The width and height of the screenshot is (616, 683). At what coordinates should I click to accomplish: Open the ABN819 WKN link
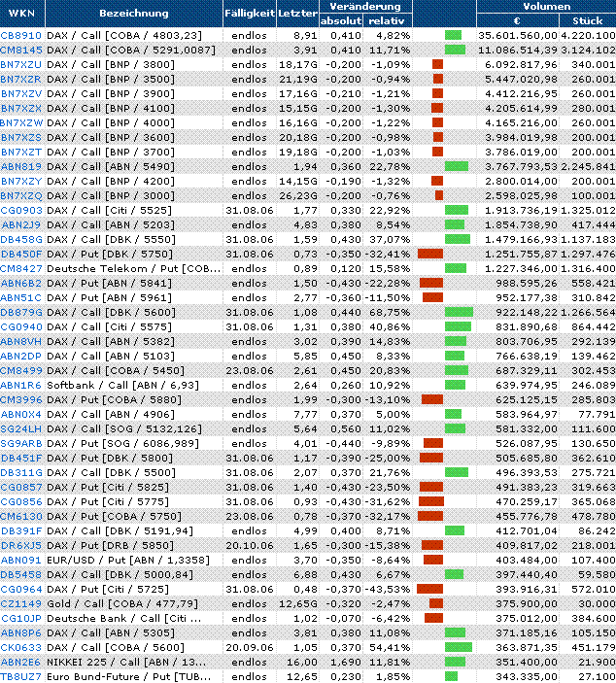point(21,166)
